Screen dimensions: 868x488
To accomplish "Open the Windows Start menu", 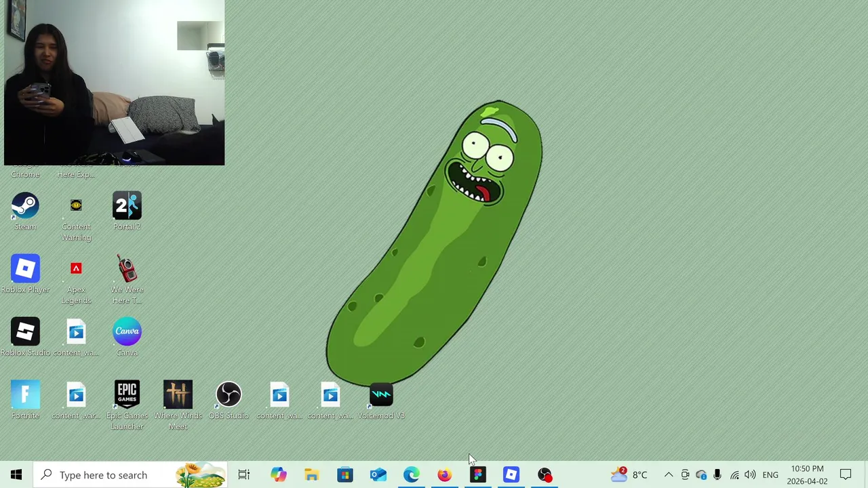I will 16,475.
